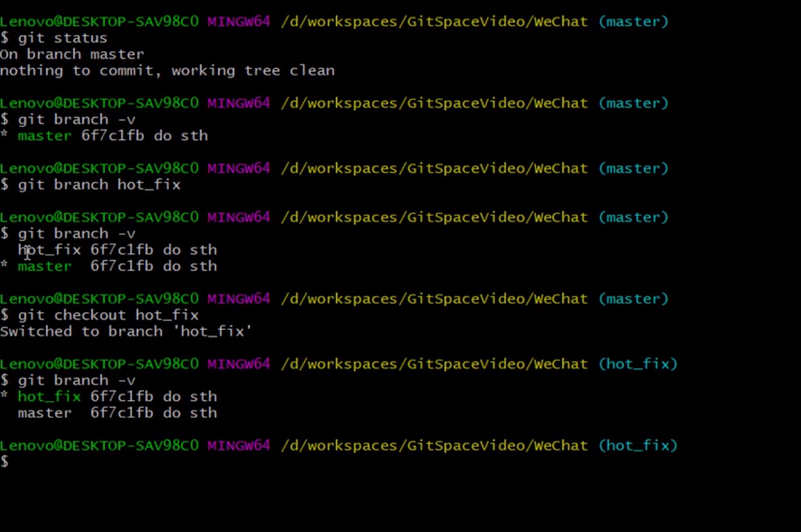Select the unstarred "hot_fix" name in branch listing

pyautogui.click(x=49, y=250)
